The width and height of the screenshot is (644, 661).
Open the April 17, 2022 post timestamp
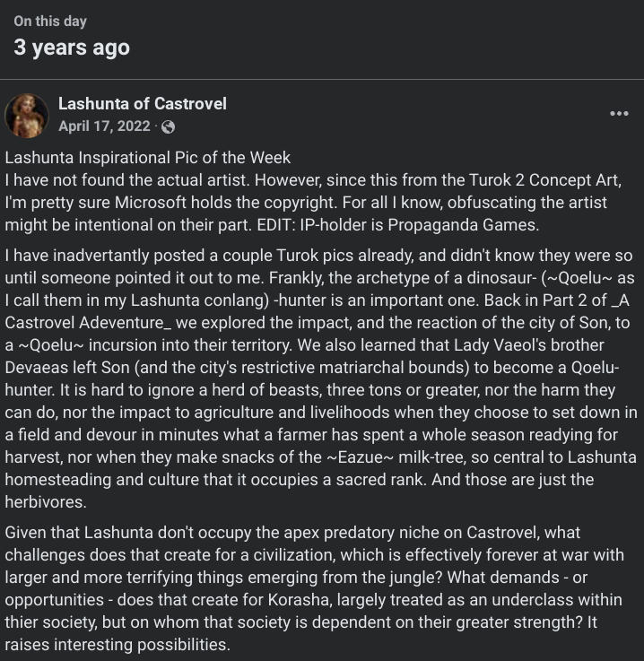(x=104, y=126)
